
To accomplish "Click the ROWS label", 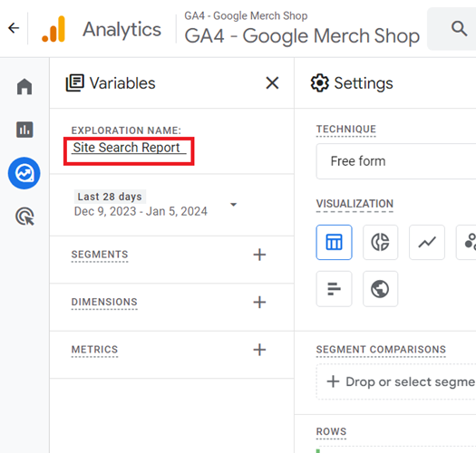I will click(x=331, y=432).
